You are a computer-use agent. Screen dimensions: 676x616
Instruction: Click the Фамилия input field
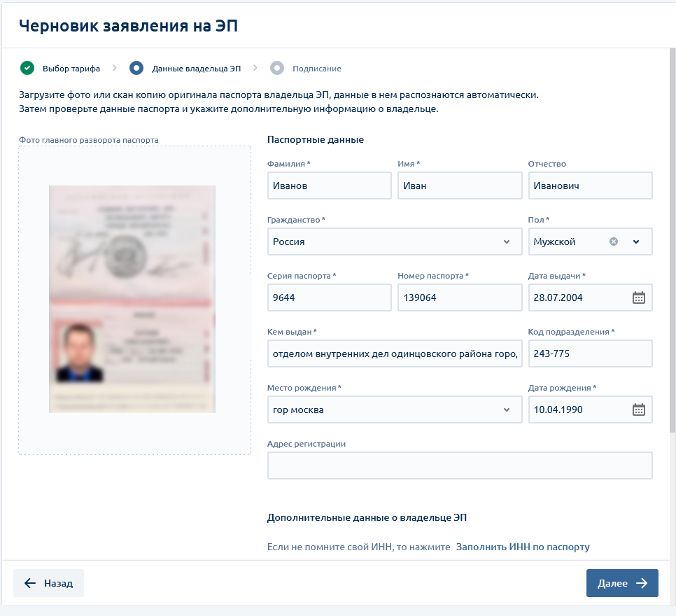point(329,185)
